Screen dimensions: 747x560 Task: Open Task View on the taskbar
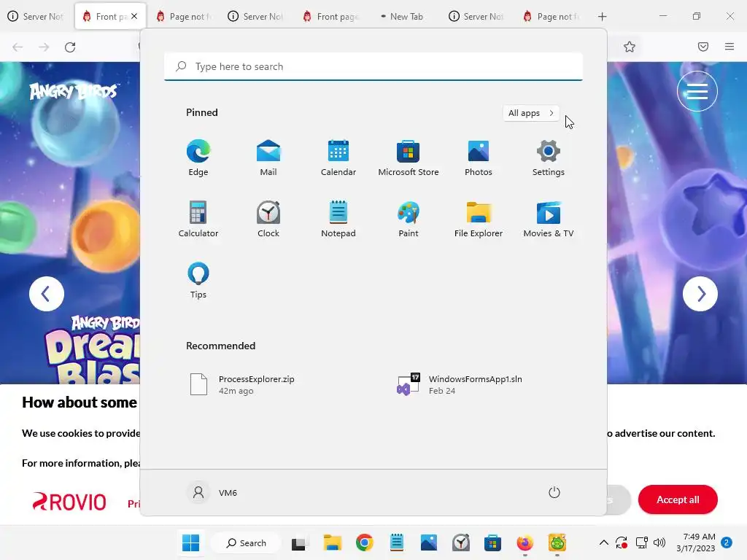click(298, 542)
